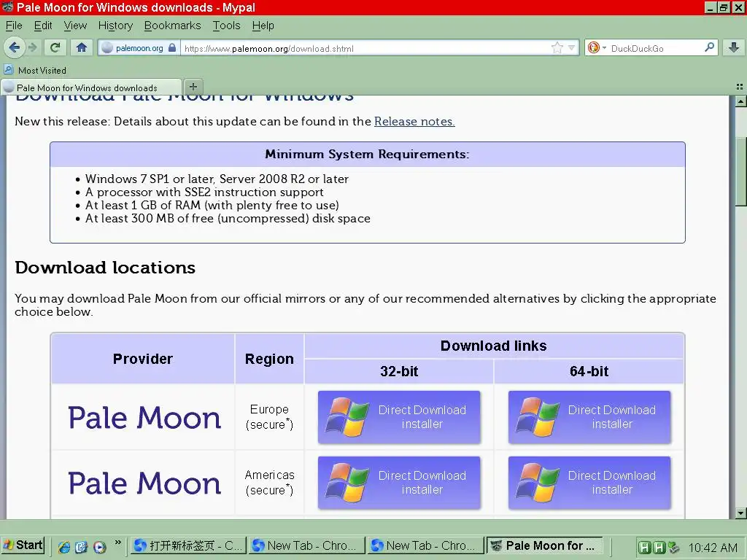
Task: Click the Pale Moon logo in Americas row
Action: point(144,483)
